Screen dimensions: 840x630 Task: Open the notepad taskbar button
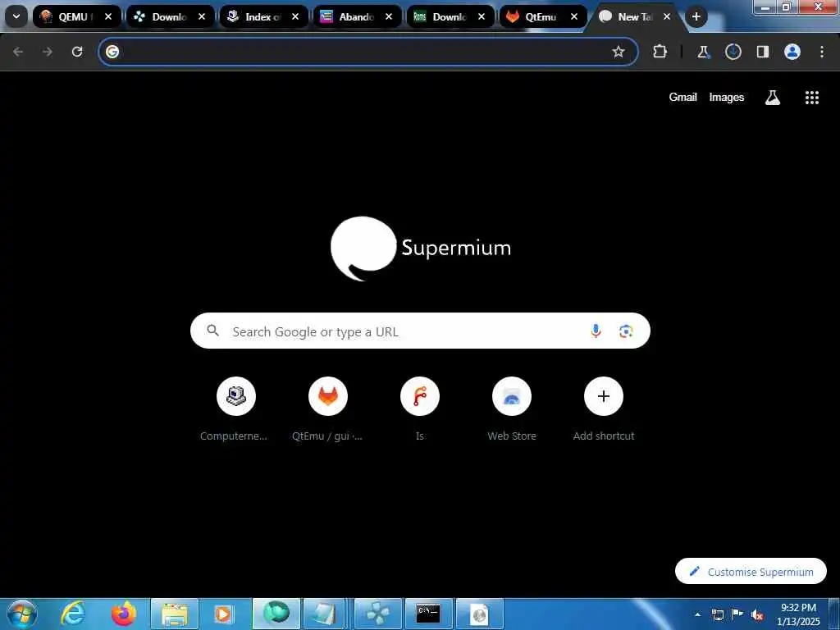pyautogui.click(x=324, y=614)
